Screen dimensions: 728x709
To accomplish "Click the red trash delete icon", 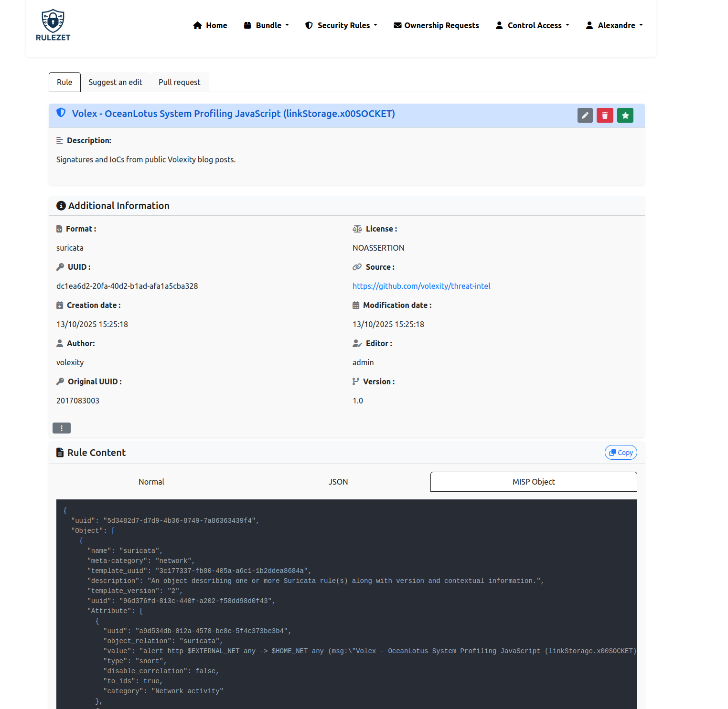I will click(605, 116).
